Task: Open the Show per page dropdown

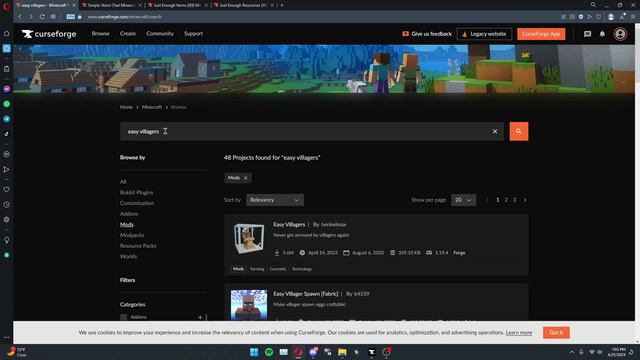Action: [463, 200]
